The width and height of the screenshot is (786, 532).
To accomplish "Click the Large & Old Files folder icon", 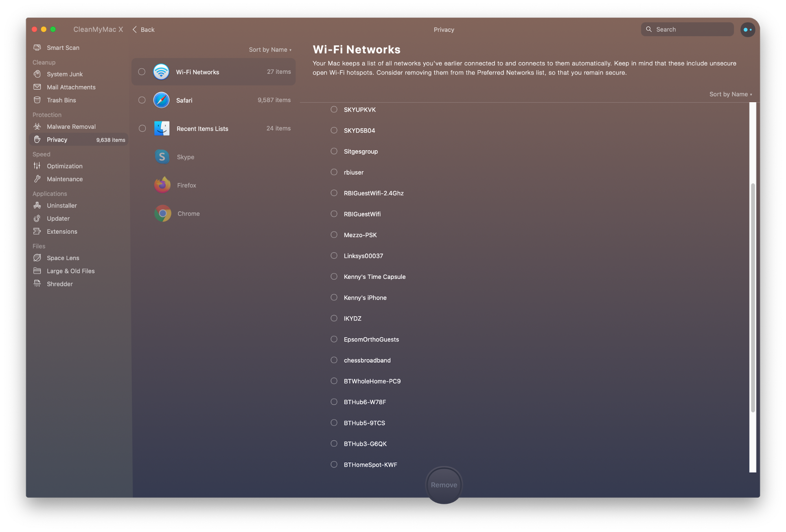I will pyautogui.click(x=37, y=271).
